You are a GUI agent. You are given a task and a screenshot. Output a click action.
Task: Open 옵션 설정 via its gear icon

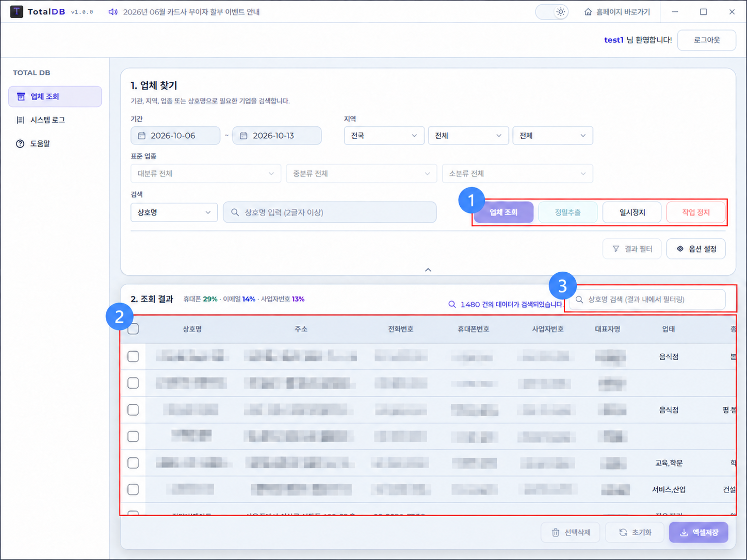680,249
